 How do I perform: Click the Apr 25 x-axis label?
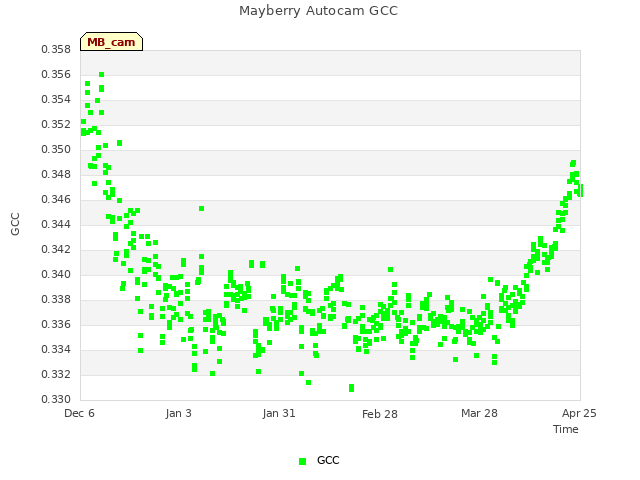click(x=579, y=413)
